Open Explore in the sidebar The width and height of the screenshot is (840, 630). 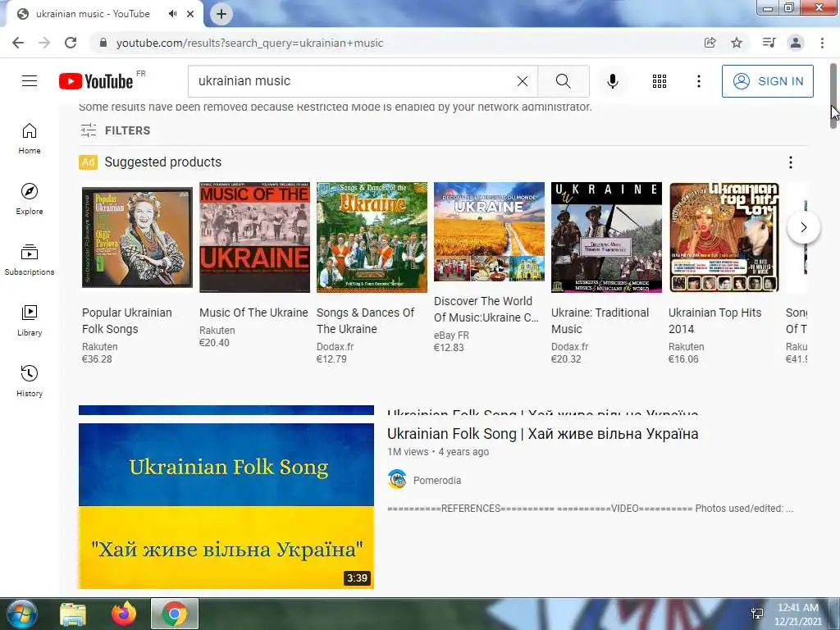[x=30, y=199]
